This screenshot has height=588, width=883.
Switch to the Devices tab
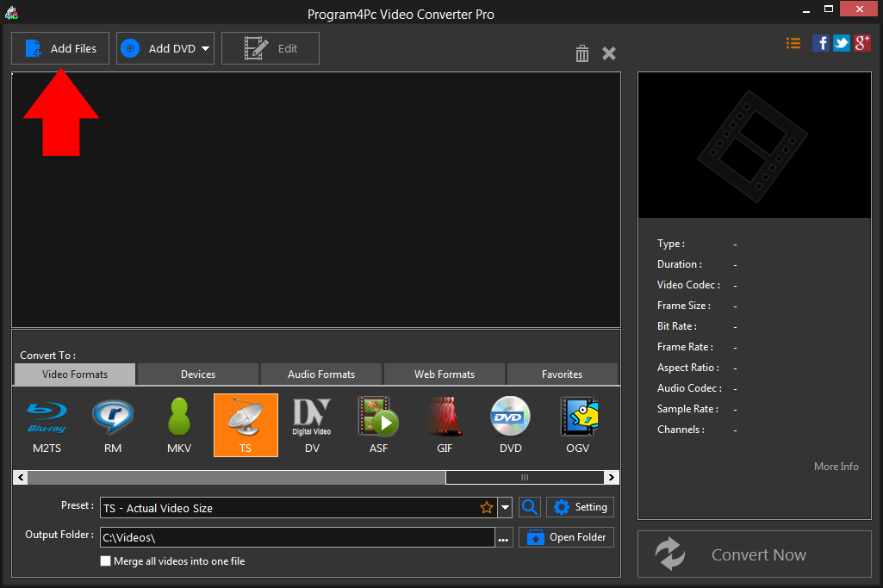pyautogui.click(x=197, y=374)
